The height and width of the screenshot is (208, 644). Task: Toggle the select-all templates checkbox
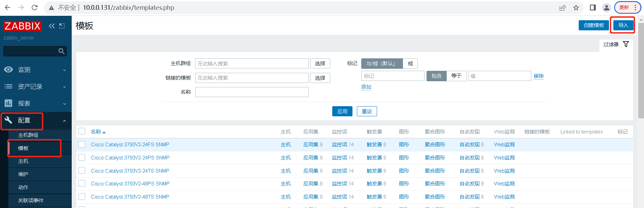82,131
